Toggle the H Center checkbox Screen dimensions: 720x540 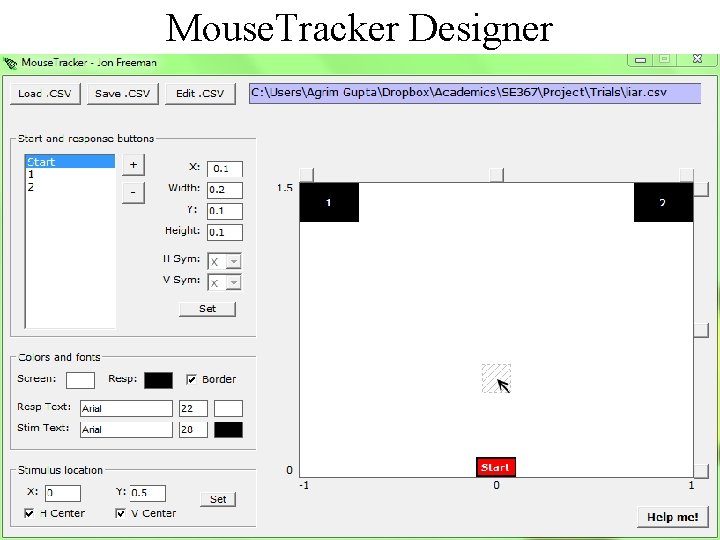(x=29, y=513)
